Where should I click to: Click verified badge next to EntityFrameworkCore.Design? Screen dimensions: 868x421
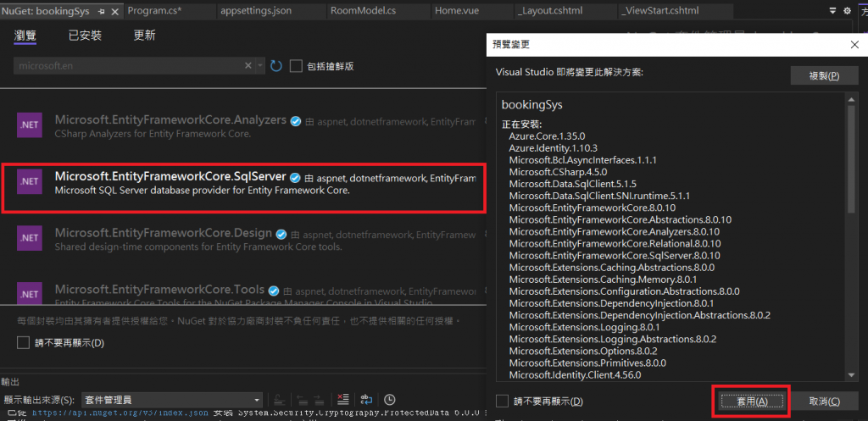coord(281,234)
